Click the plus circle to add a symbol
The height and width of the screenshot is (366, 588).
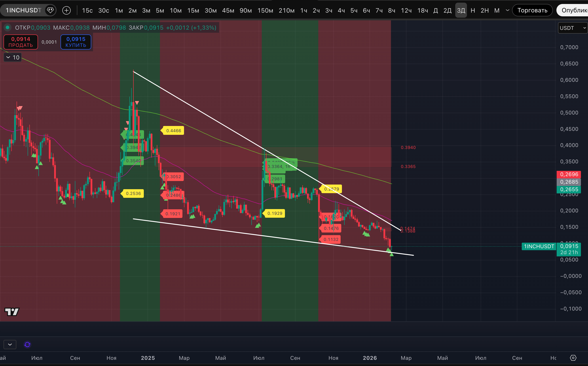click(66, 10)
